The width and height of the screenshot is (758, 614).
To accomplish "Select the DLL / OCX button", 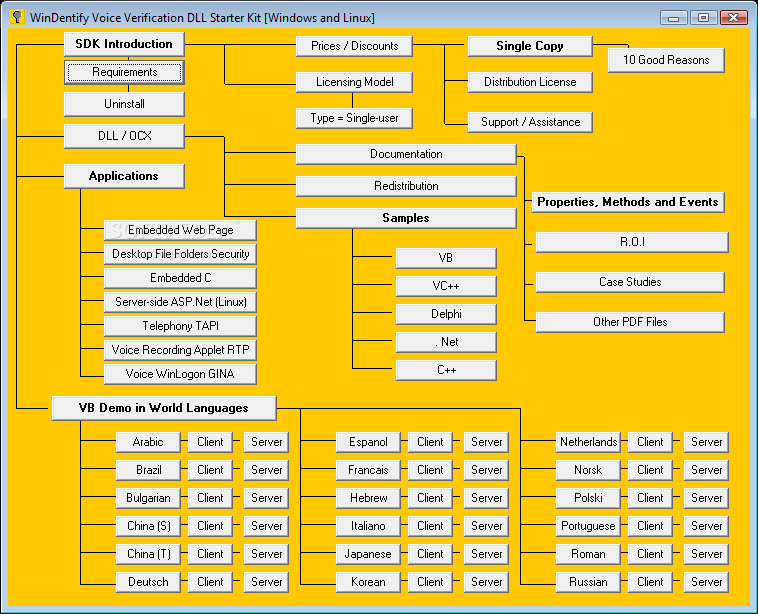I will coord(124,136).
